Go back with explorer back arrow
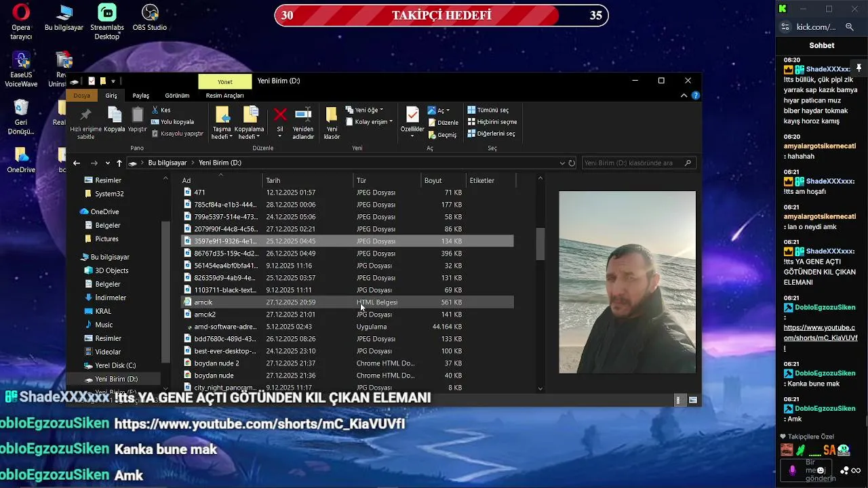Viewport: 868px width, 488px height. click(77, 163)
